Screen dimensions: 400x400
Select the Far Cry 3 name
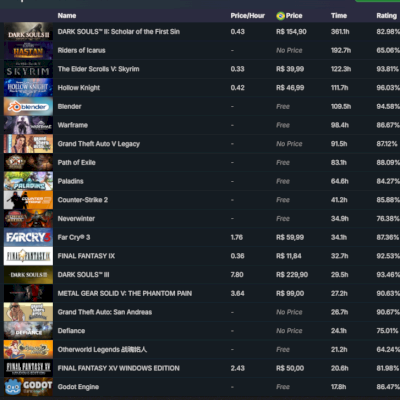74,237
